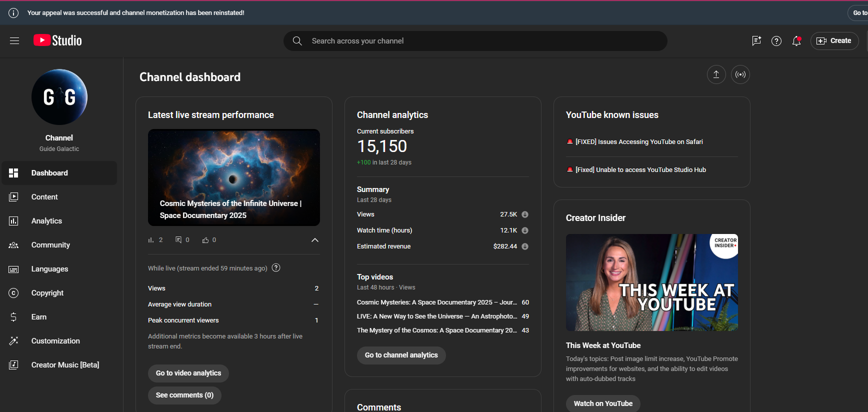Viewport: 868px width, 412px height.
Task: Click Watch on YouTube button
Action: pos(603,403)
